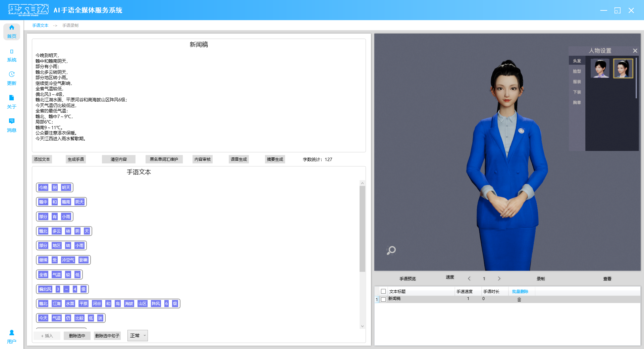This screenshot has height=349, width=644.
Task: Open the 关于 about sidebar icon
Action: pyautogui.click(x=12, y=102)
